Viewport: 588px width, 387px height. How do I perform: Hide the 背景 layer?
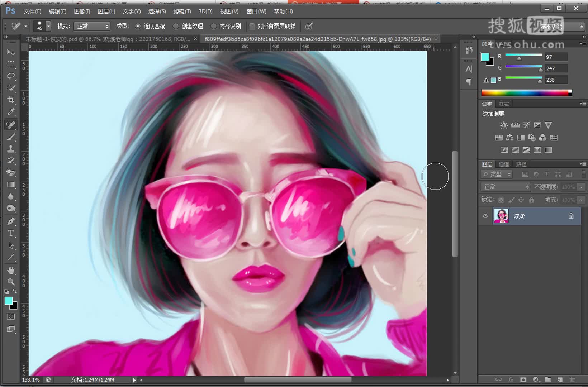(x=485, y=216)
